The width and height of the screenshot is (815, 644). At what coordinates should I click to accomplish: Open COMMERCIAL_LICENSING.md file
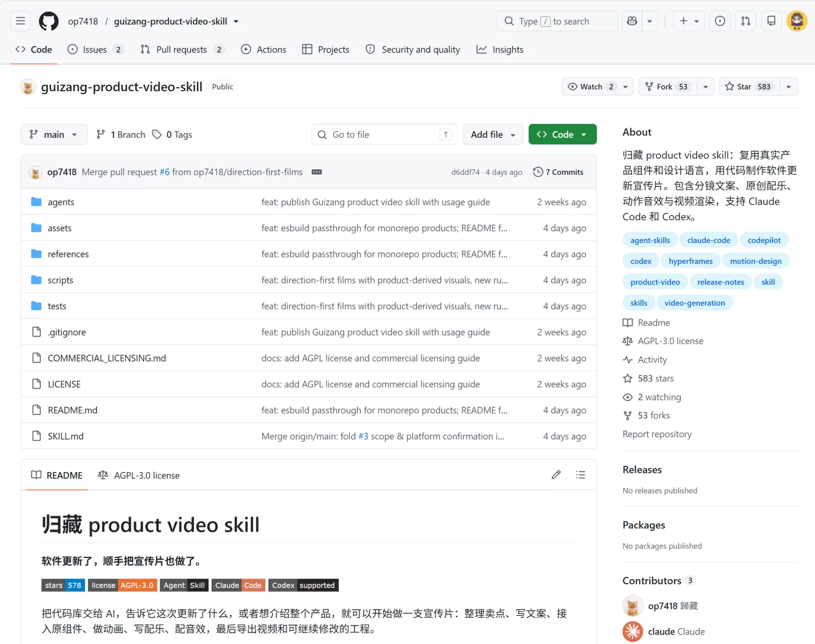click(107, 358)
